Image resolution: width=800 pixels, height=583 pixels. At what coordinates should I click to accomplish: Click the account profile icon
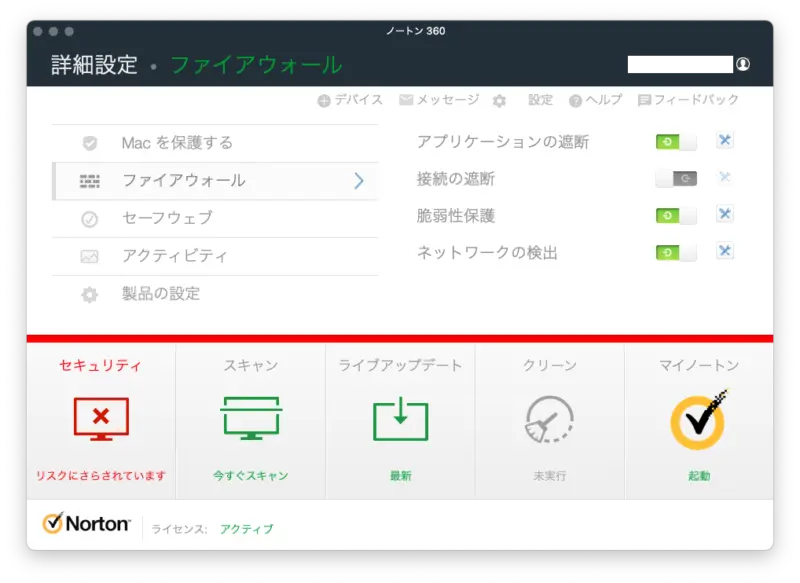[743, 64]
